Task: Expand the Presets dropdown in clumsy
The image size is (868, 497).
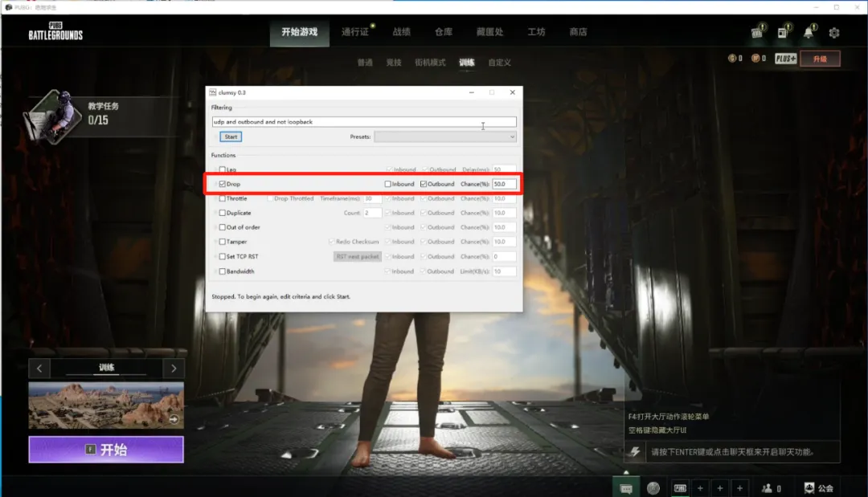Action: tap(445, 136)
